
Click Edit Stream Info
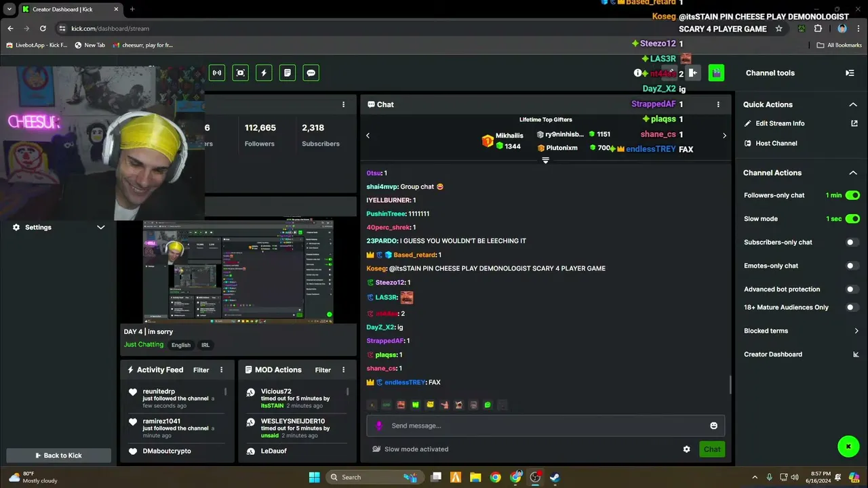pyautogui.click(x=780, y=123)
